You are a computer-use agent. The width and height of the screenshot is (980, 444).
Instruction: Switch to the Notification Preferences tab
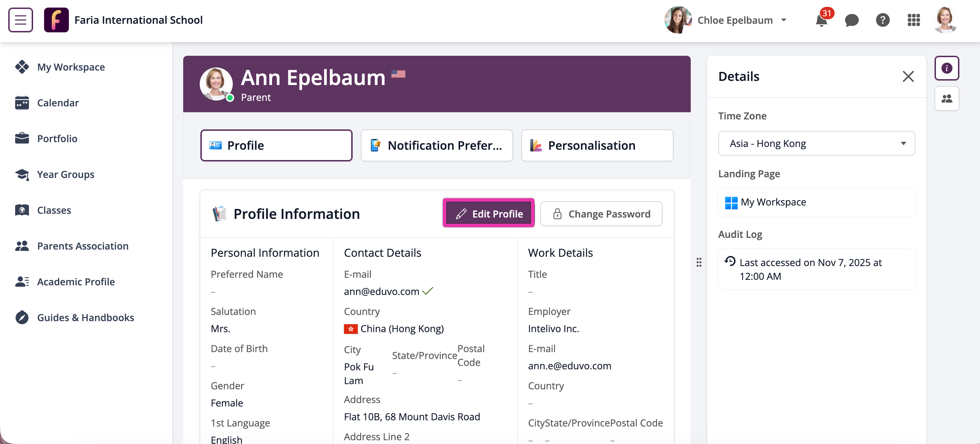(x=436, y=146)
